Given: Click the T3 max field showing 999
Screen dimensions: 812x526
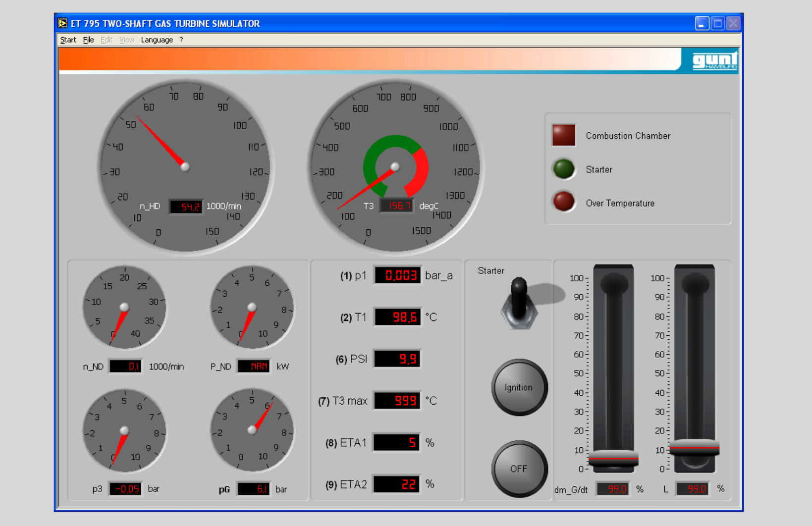Looking at the screenshot, I should click(x=397, y=401).
